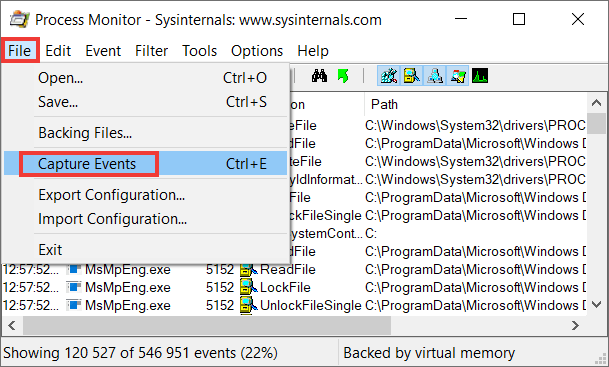This screenshot has height=367, width=609.
Task: Choose Save... from the File menu
Action: point(146,102)
